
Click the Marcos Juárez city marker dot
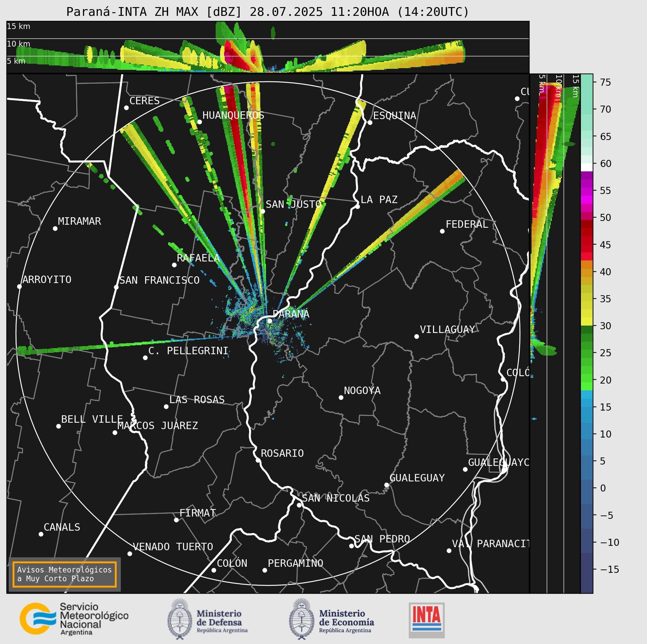115,432
